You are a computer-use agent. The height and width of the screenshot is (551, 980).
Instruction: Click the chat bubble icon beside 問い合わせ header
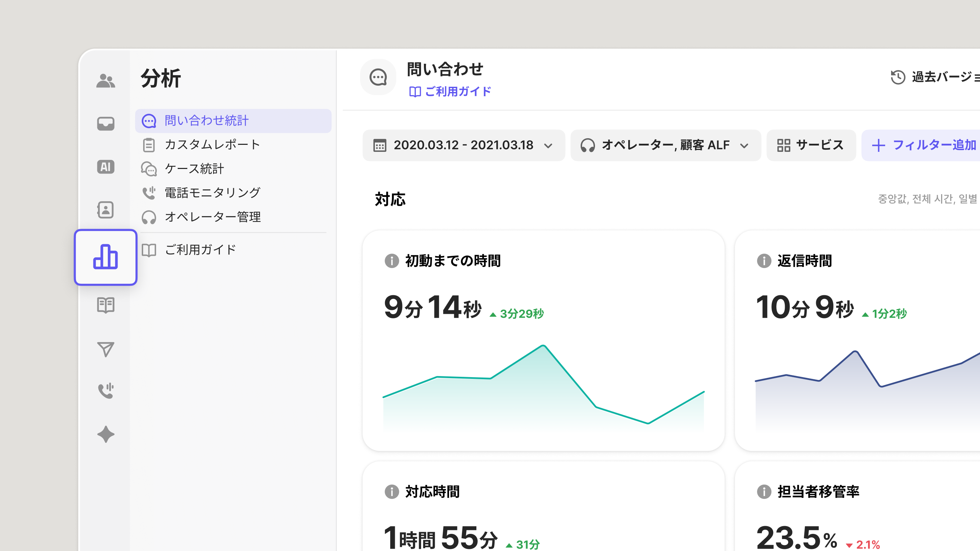pyautogui.click(x=378, y=77)
